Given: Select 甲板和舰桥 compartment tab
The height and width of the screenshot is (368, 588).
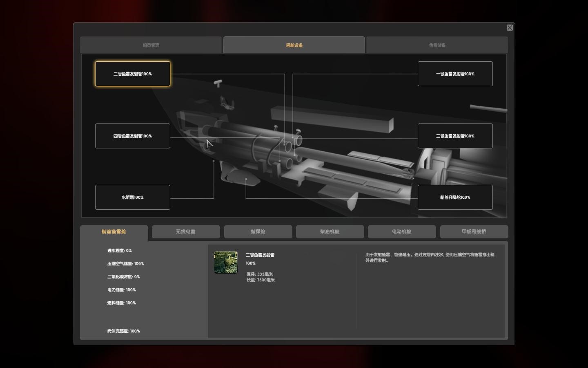Looking at the screenshot, I should pyautogui.click(x=474, y=232).
